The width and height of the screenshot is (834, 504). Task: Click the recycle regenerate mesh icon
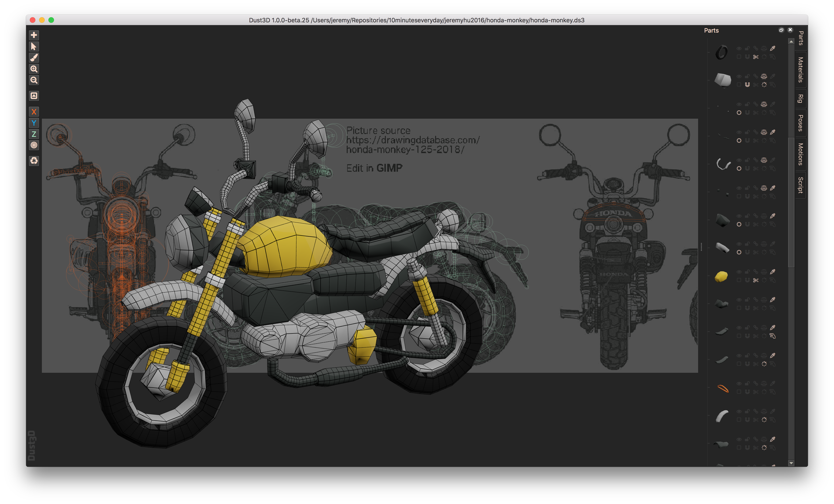(x=34, y=161)
